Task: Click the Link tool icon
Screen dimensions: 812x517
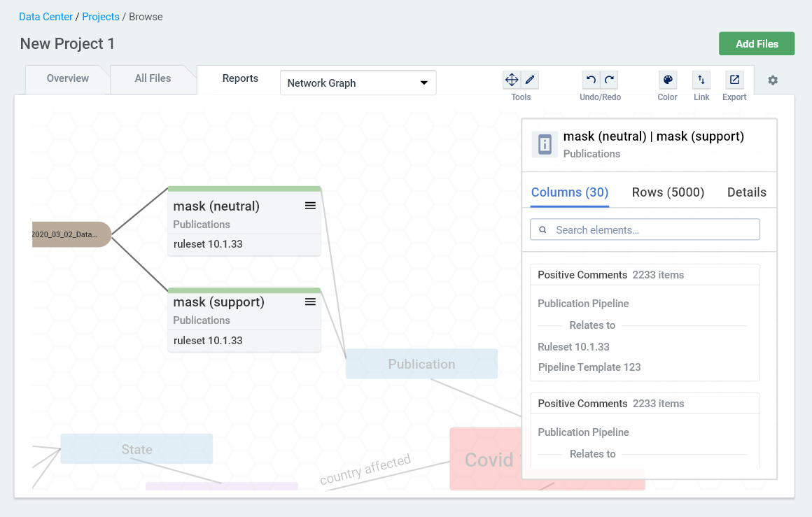Action: coord(701,79)
